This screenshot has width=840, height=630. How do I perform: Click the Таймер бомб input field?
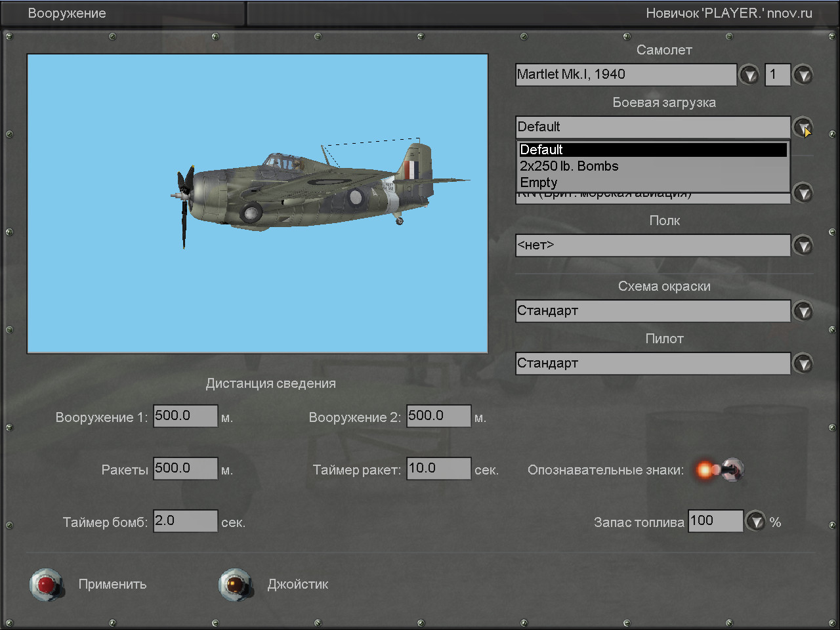click(x=185, y=521)
